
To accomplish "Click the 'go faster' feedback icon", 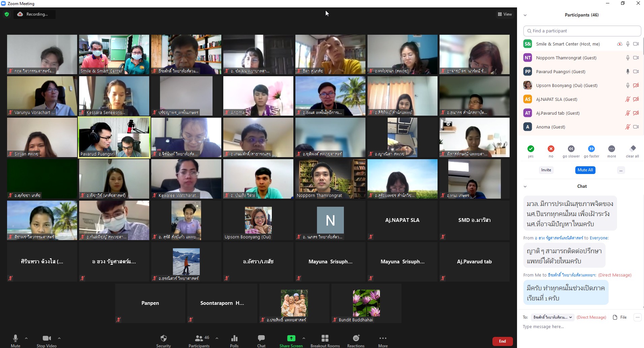I will coord(591,149).
